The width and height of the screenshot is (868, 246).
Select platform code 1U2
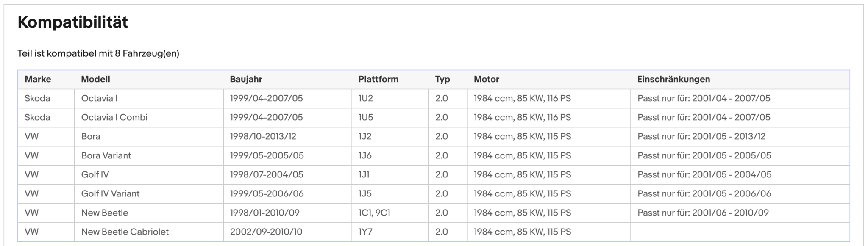tap(365, 98)
